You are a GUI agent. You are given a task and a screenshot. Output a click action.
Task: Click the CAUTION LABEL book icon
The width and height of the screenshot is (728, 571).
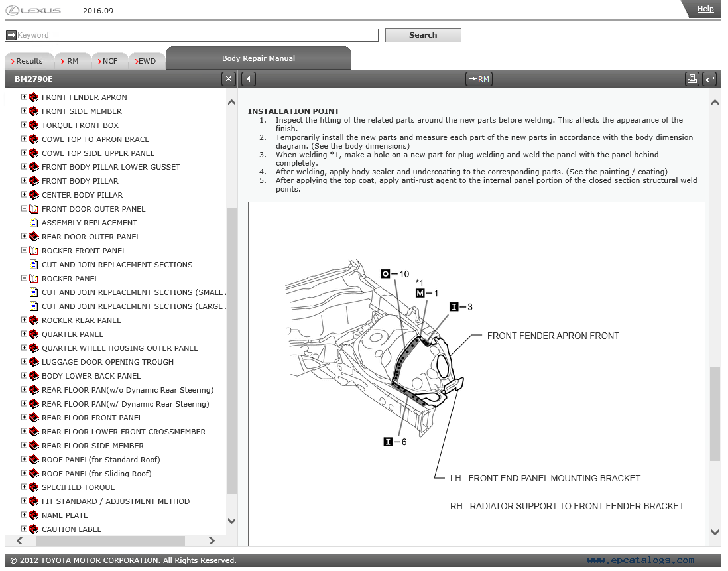[x=33, y=529]
